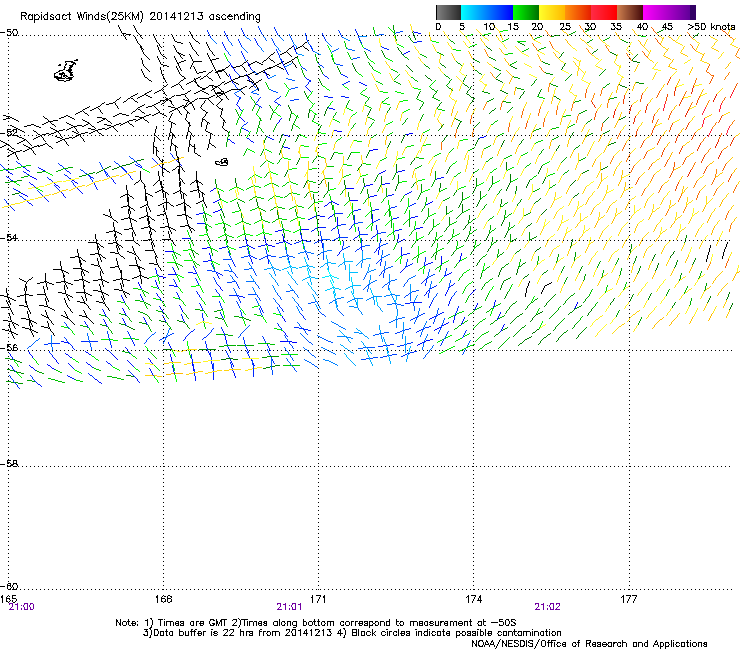Click the gray 0-5 knots legend segment
Screen dimensions: 740x650
448,12
